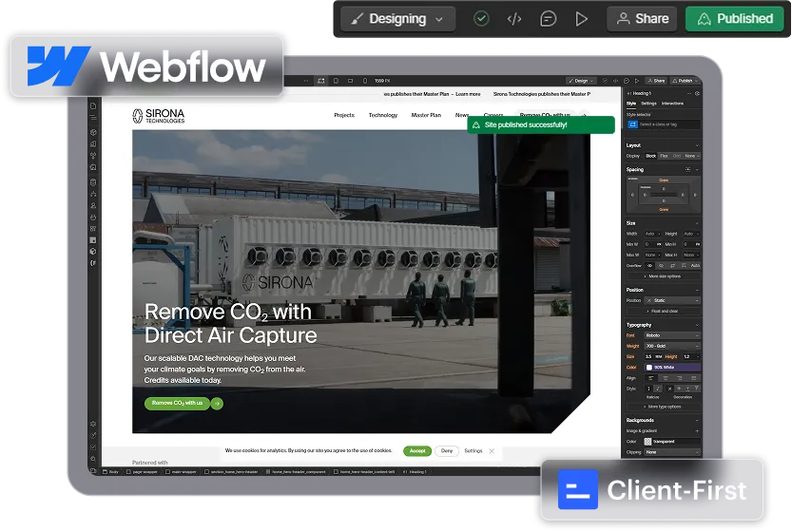Open the Navigator lines icon in left sidebar
This screenshot has width=792, height=532.
93,117
